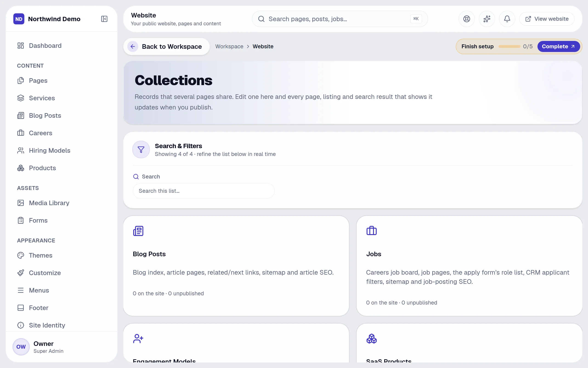588x368 pixels.
Task: Click the Blog Posts card newspaper icon
Action: point(138,231)
